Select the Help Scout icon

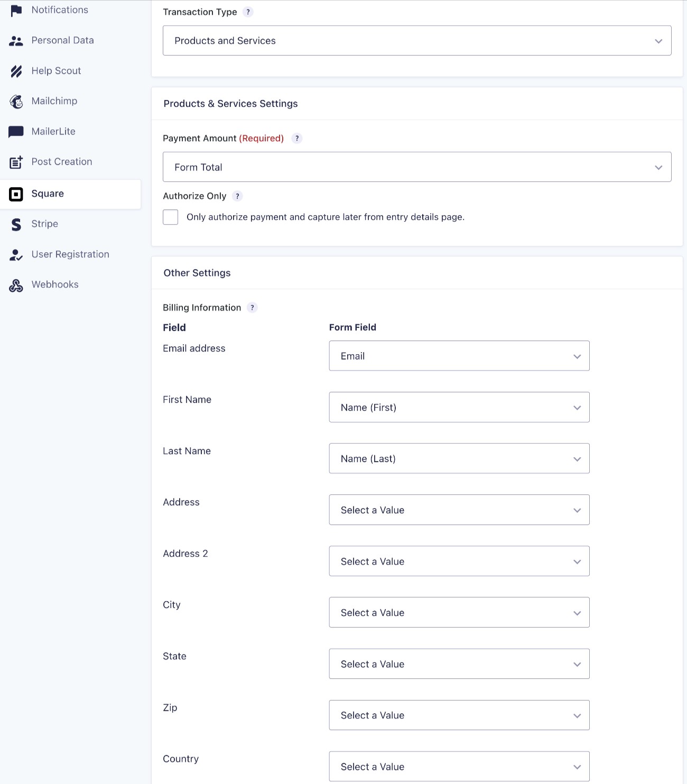coord(16,71)
